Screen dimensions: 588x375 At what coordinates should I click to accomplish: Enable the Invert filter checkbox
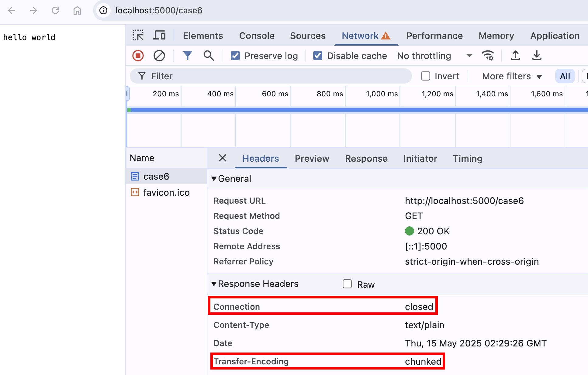coord(426,76)
